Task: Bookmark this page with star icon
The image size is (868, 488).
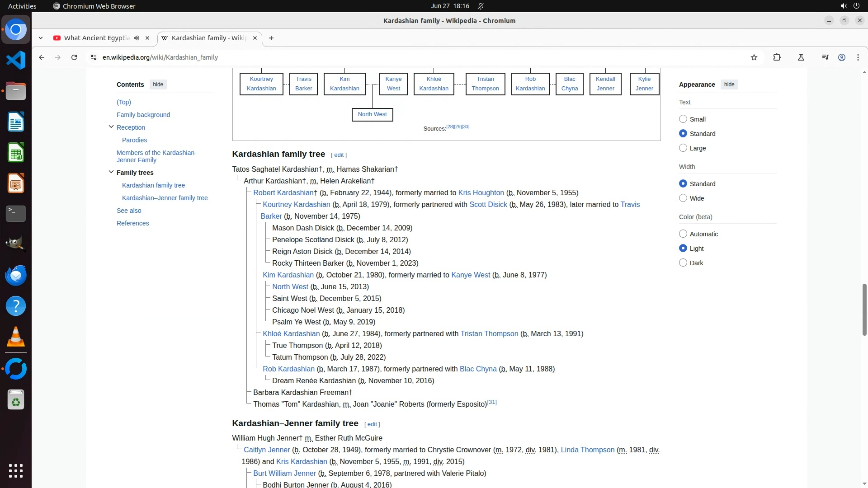Action: pos(754,57)
